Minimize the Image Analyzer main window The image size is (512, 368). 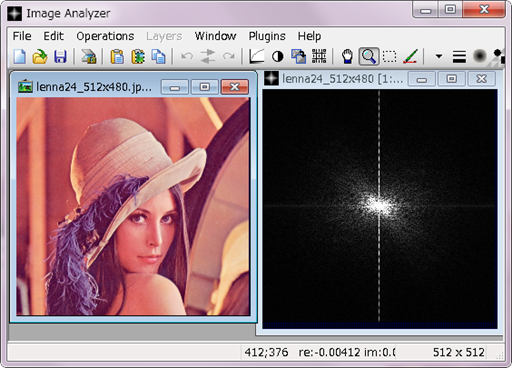click(x=425, y=10)
